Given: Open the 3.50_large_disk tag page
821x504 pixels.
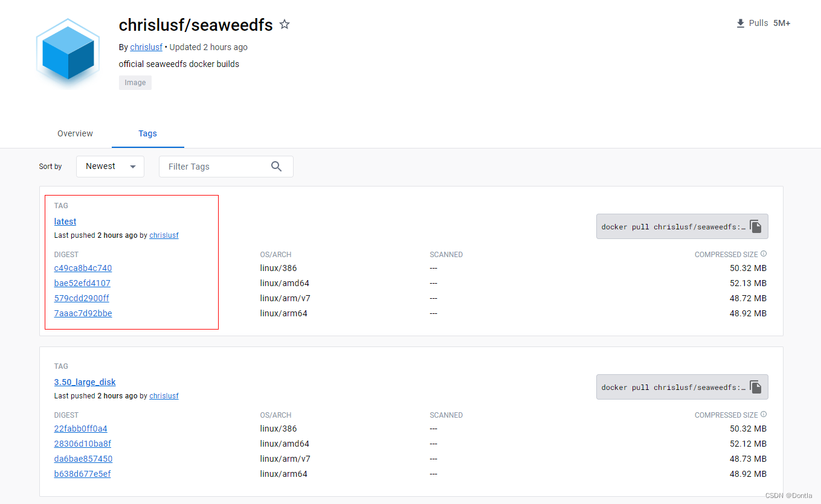Looking at the screenshot, I should (85, 382).
